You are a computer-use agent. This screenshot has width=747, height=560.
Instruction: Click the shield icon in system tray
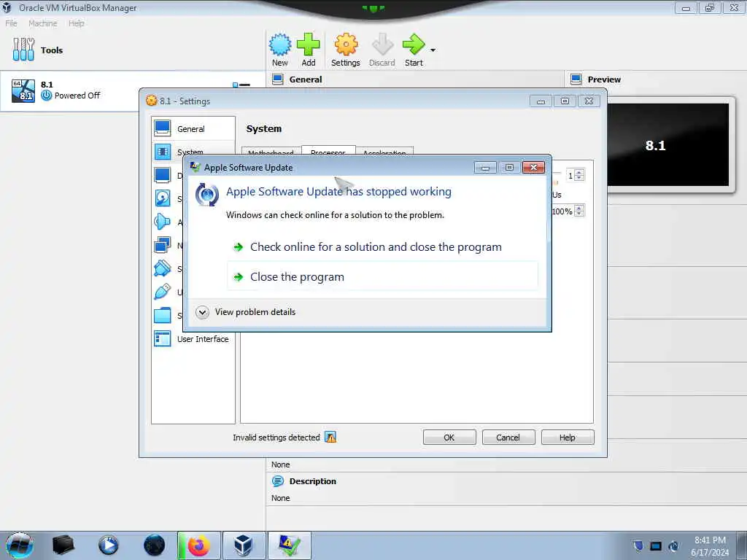[x=638, y=545]
